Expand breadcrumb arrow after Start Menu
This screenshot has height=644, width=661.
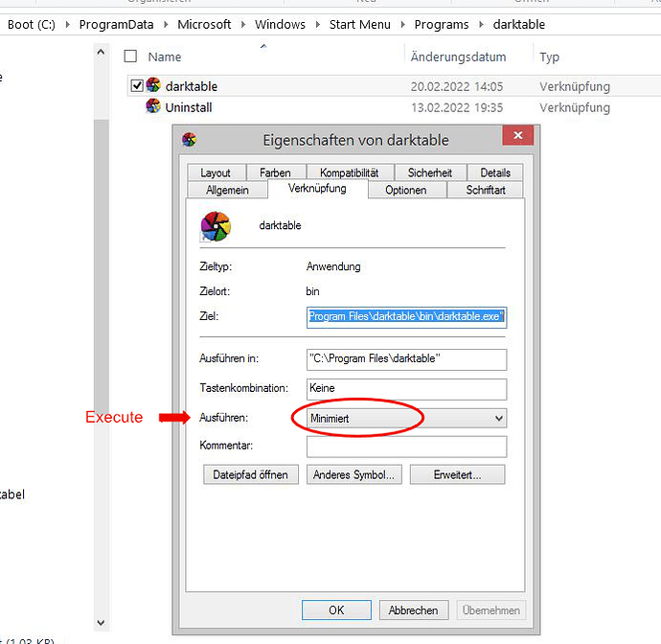point(403,25)
